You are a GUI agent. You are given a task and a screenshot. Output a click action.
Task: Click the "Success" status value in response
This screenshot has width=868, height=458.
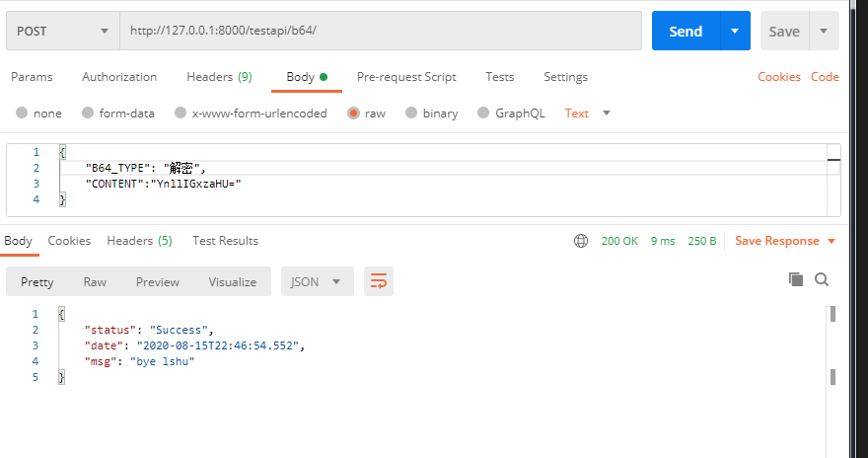click(x=179, y=330)
